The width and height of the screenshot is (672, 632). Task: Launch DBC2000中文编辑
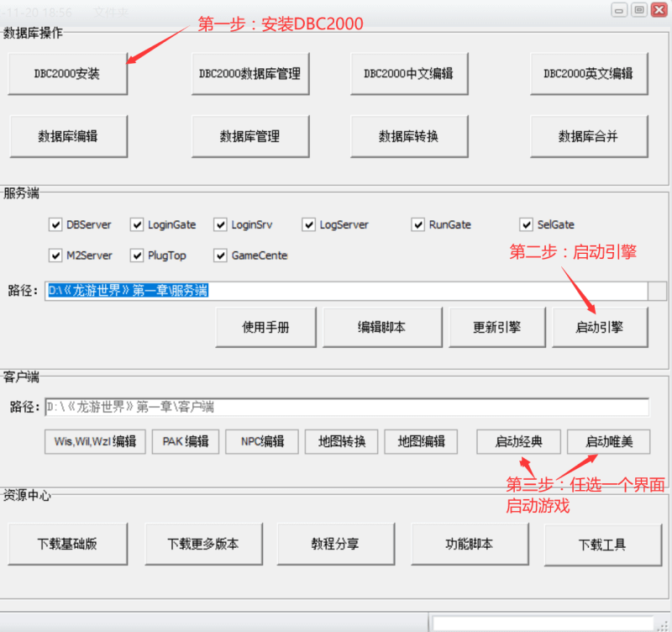[x=408, y=74]
